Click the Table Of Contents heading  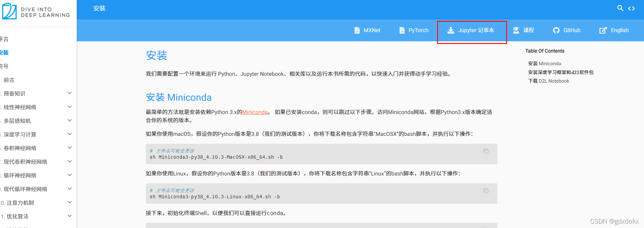[x=545, y=51]
